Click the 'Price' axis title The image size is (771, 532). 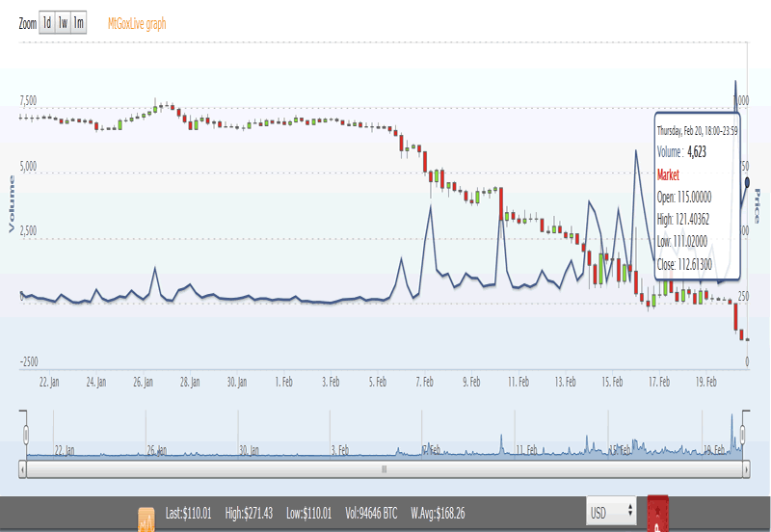click(x=758, y=205)
